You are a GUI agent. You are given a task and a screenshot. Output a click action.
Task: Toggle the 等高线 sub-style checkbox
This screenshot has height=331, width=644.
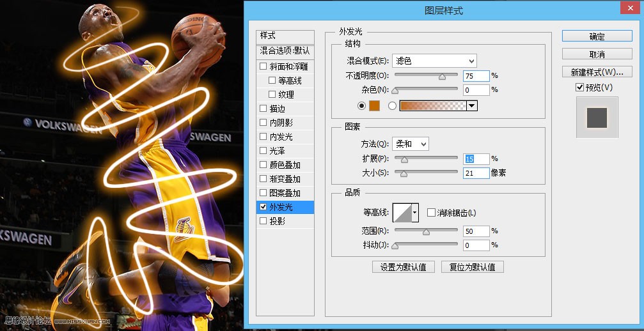click(272, 81)
